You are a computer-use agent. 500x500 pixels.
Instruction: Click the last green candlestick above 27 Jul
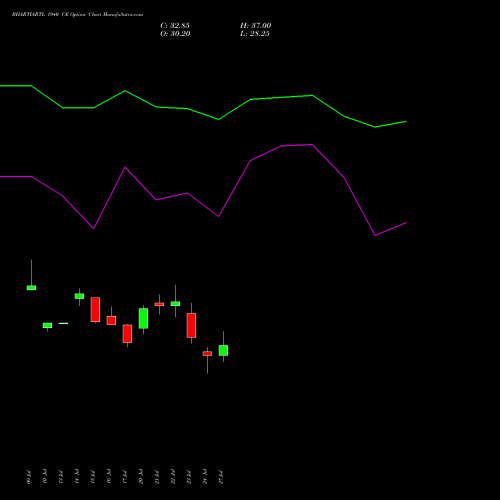223,350
